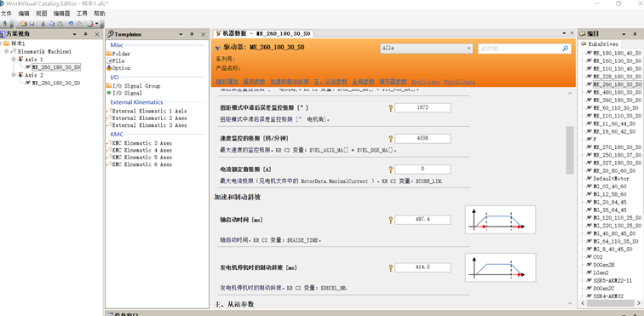Click the Paste toolbar icon
The height and width of the screenshot is (316, 644).
pos(60,24)
